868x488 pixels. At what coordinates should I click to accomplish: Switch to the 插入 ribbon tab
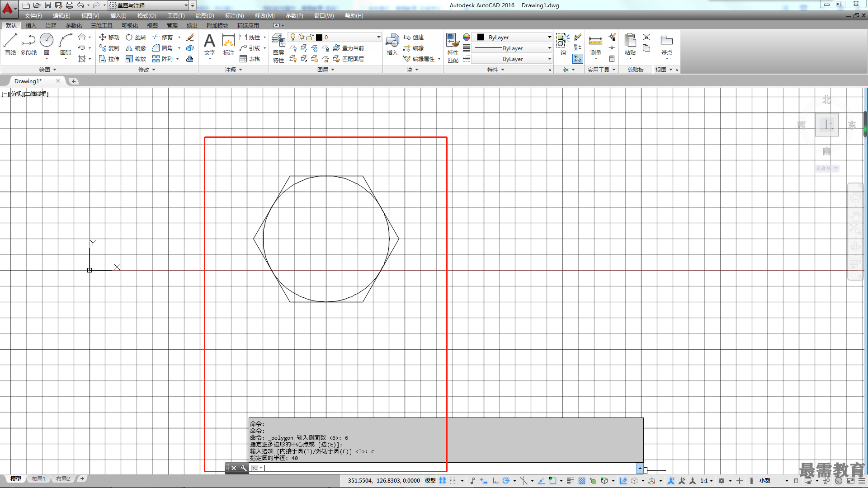[x=31, y=25]
